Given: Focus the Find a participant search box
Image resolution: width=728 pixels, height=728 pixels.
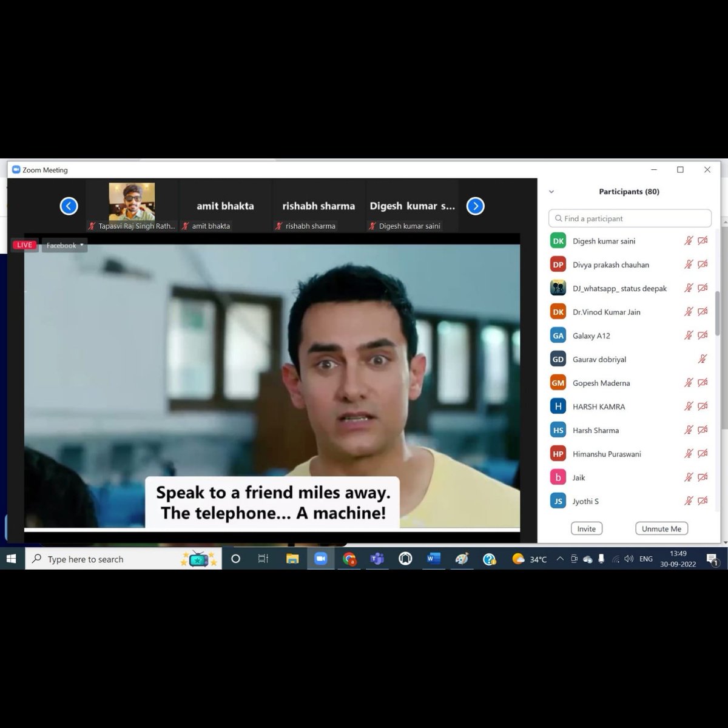Looking at the screenshot, I should (x=630, y=218).
